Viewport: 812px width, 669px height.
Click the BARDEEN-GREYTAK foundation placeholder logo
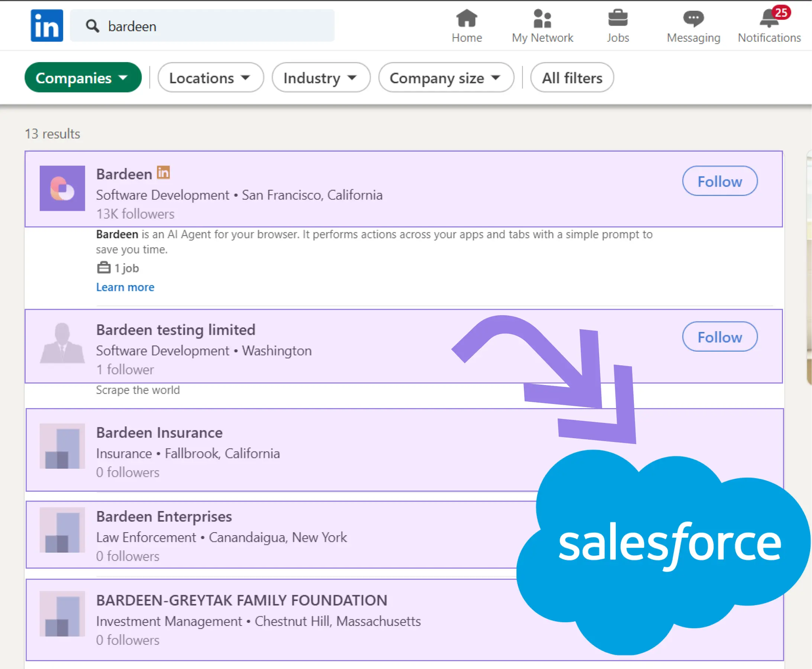click(x=62, y=614)
